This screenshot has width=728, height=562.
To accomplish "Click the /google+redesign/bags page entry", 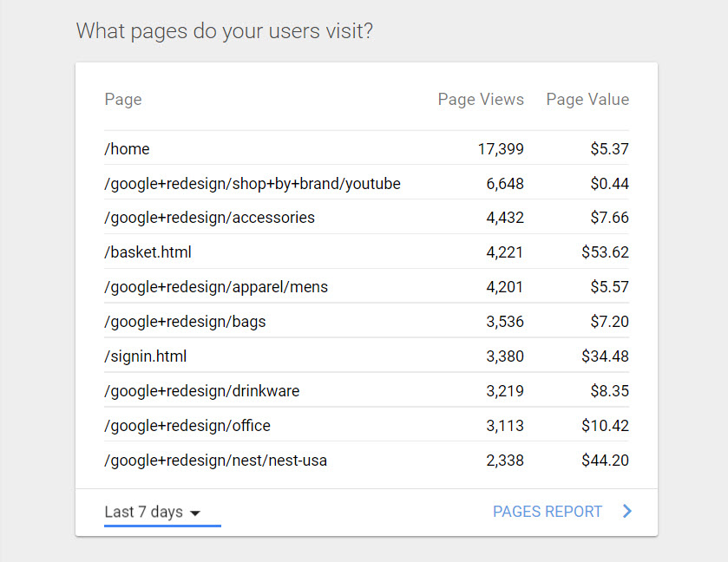I will pos(185,322).
